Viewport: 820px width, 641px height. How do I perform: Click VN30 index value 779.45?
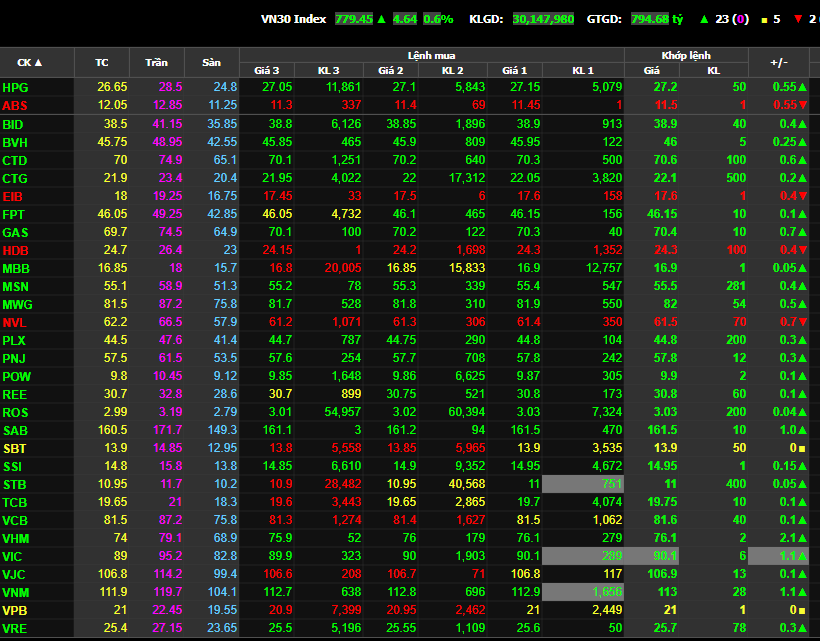pos(354,19)
